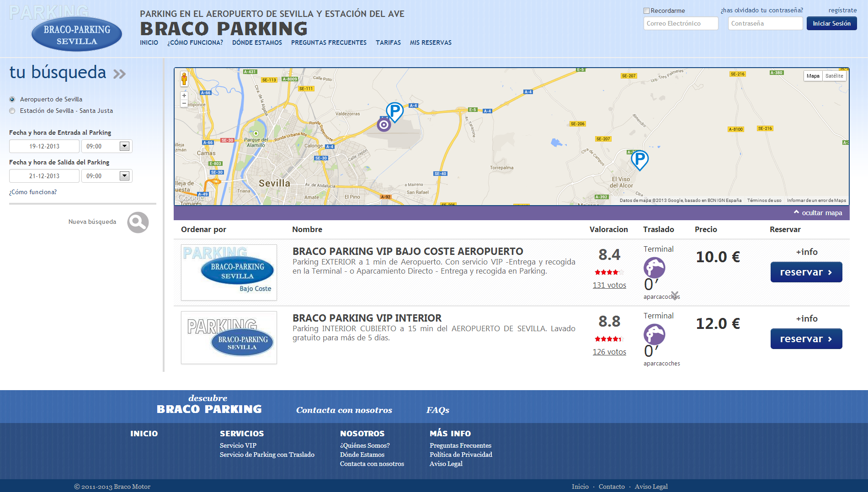
Task: Click the entry date field 19-12-2013
Action: pyautogui.click(x=44, y=146)
